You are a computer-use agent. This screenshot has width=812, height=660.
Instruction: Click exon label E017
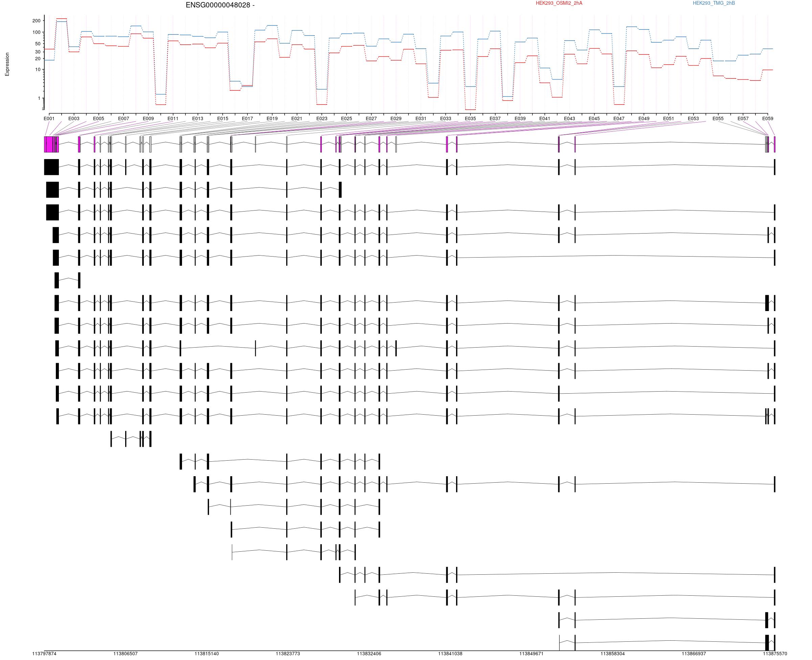point(247,118)
